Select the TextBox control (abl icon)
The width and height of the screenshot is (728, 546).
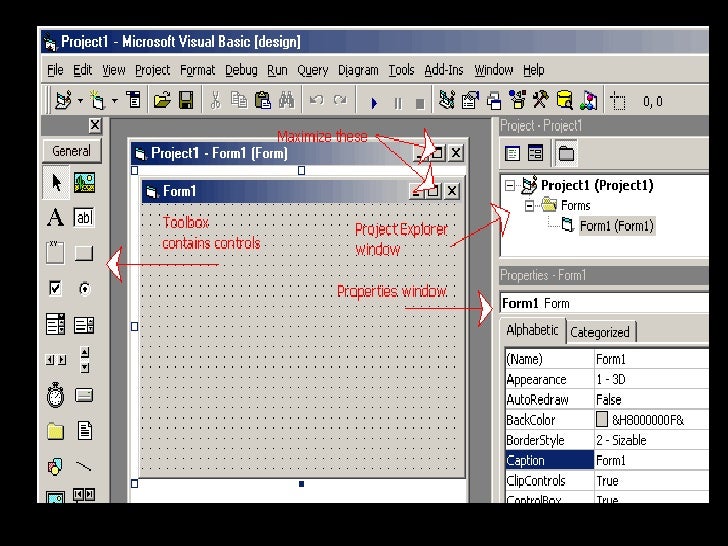pyautogui.click(x=84, y=217)
